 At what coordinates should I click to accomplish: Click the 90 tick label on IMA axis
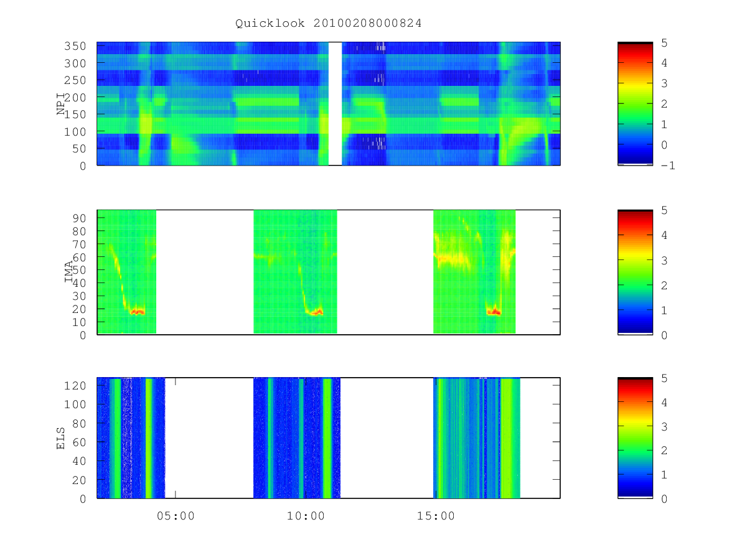80,218
